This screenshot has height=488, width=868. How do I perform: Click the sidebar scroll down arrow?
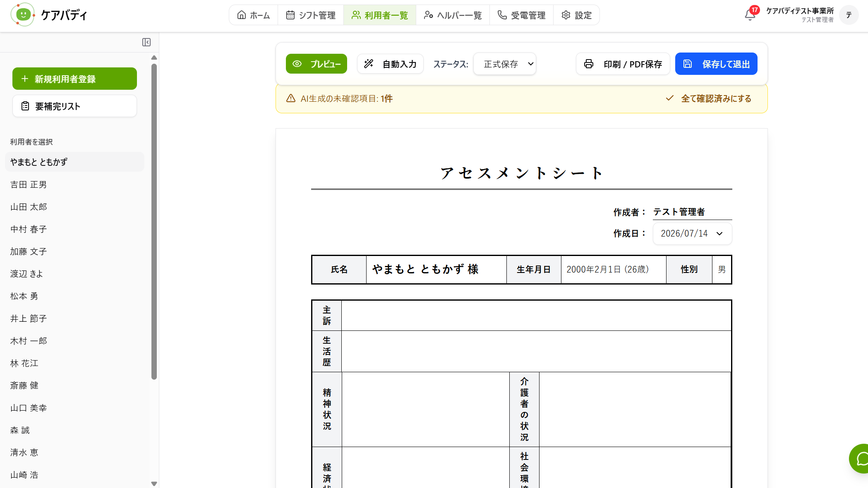[154, 483]
